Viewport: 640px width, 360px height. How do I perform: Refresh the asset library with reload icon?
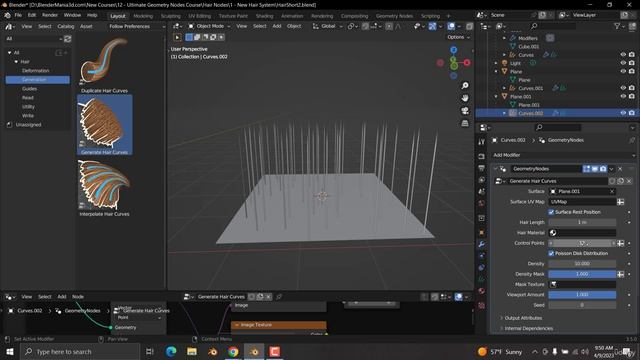[x=67, y=39]
